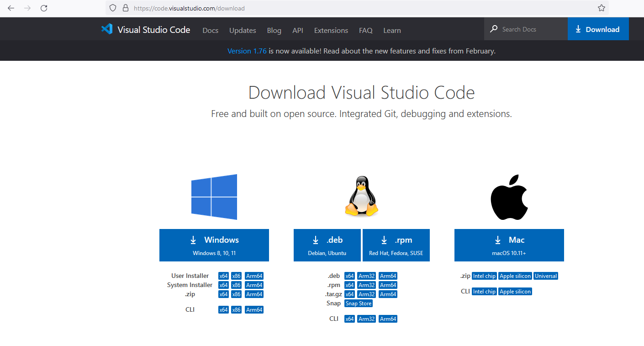Download Windows .zip x64
Image resolution: width=644 pixels, height=346 pixels.
(223, 294)
